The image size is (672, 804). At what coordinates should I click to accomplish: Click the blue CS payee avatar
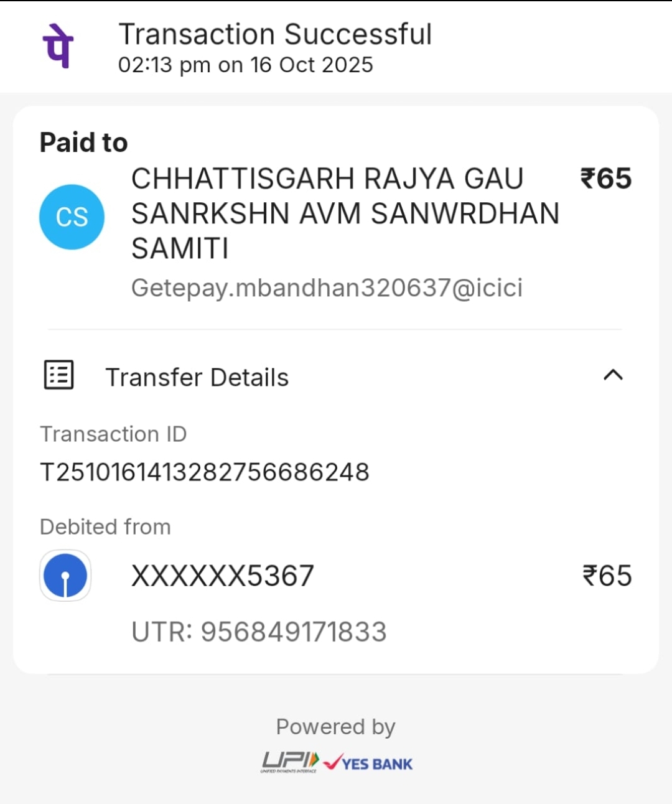point(72,217)
